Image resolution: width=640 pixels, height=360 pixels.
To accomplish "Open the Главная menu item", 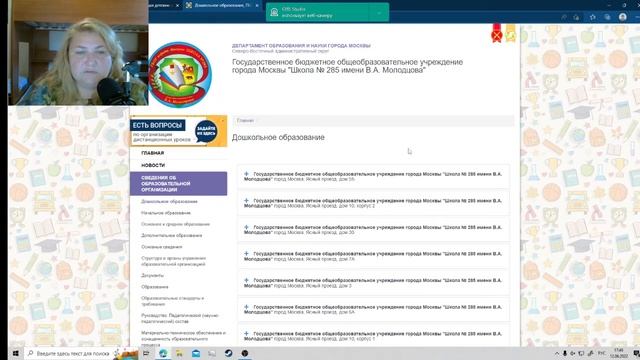I will 153,153.
